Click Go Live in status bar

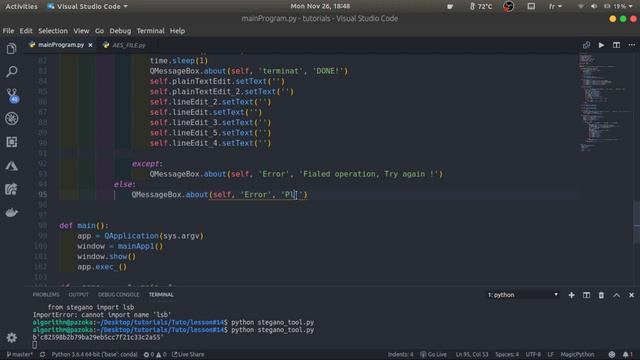pyautogui.click(x=433, y=354)
